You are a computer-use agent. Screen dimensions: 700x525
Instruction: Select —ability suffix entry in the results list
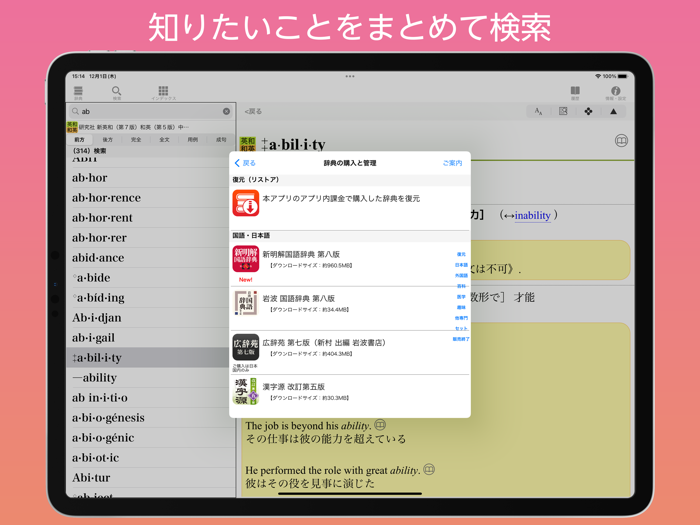[151, 378]
